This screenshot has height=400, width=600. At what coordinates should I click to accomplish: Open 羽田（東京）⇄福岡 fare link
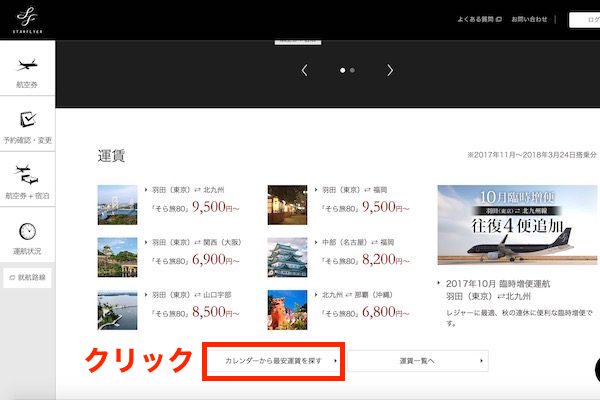click(x=354, y=190)
